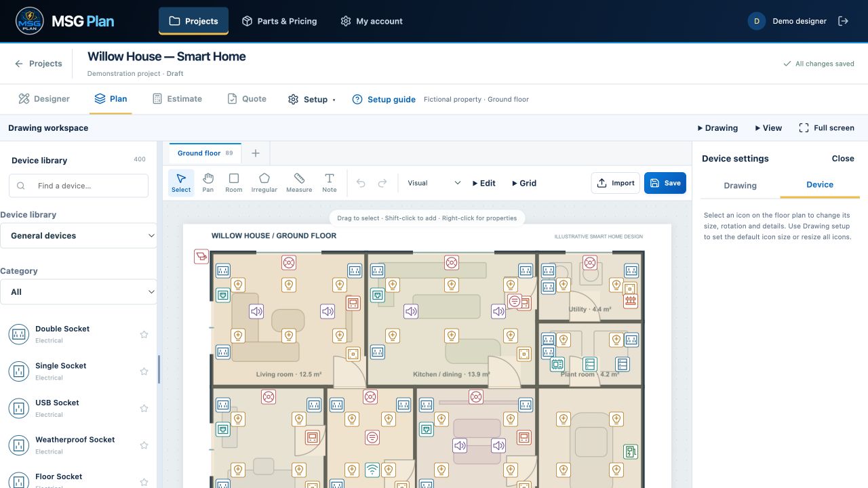Select the Wi-Fi access point icon
Image resolution: width=868 pixels, height=488 pixels.
click(x=372, y=469)
